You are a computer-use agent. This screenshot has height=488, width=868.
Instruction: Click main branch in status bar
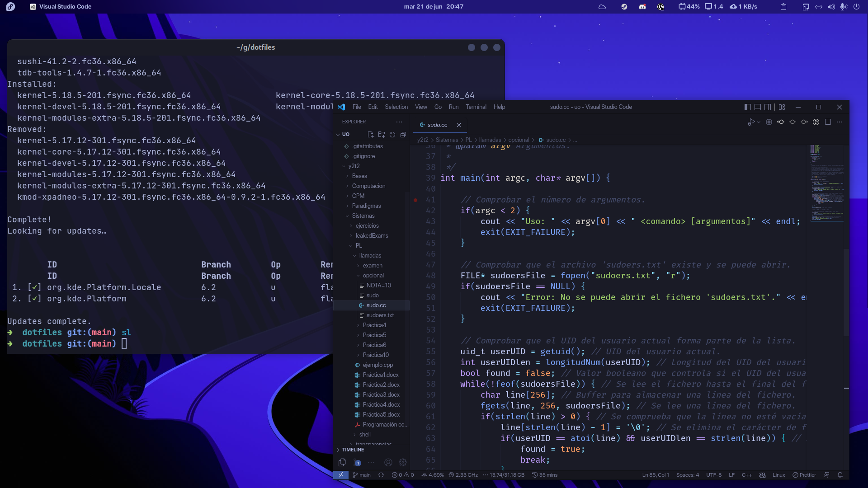pyautogui.click(x=362, y=475)
